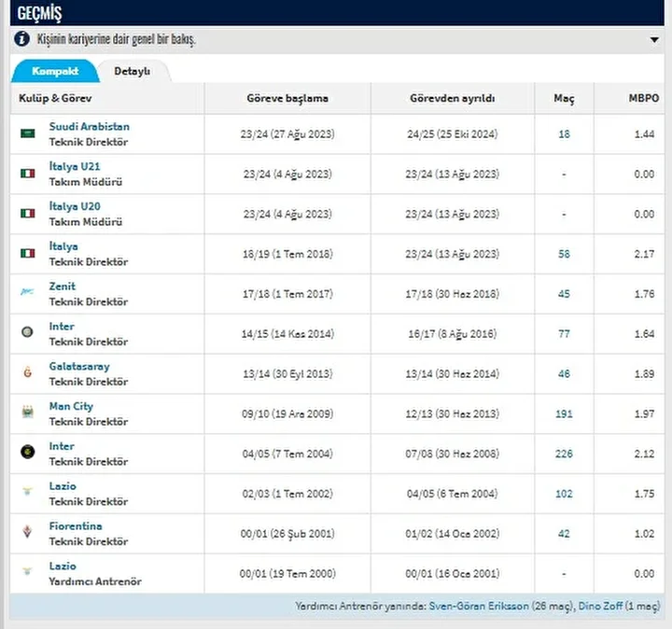The width and height of the screenshot is (672, 629).
Task: Switch to the Kompakt tab
Action: pos(55,71)
